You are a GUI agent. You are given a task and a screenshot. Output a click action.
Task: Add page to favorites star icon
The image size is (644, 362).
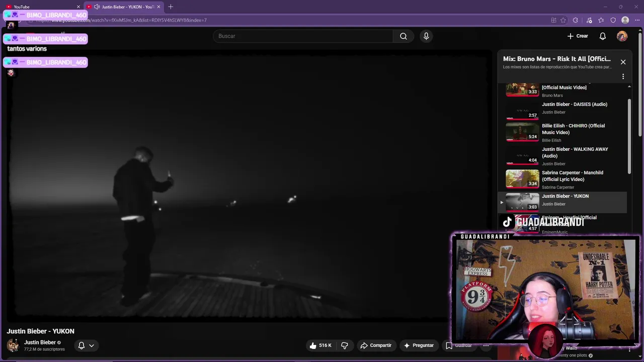pos(563,20)
